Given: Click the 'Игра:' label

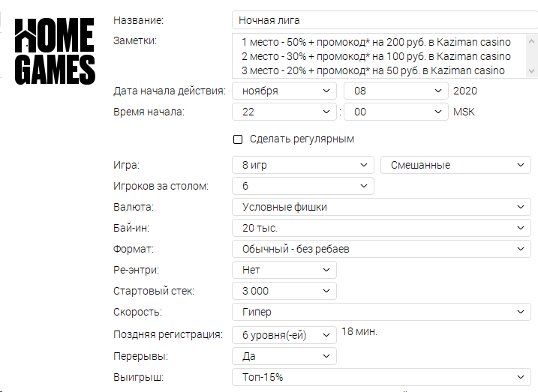Looking at the screenshot, I should 126,165.
